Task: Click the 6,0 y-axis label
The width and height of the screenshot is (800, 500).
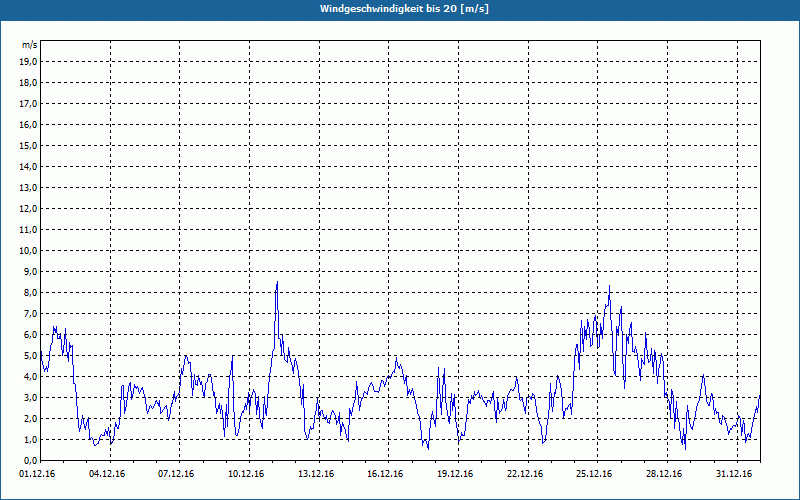Action: tap(30, 334)
